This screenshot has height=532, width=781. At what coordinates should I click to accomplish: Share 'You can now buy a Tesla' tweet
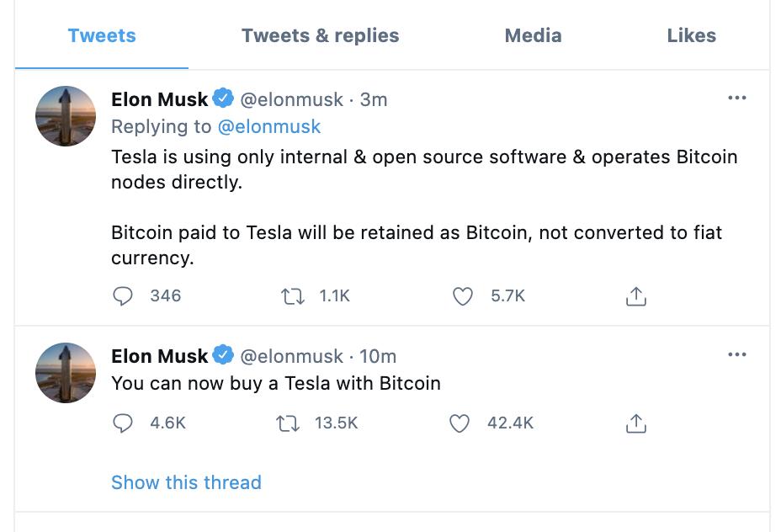(635, 423)
